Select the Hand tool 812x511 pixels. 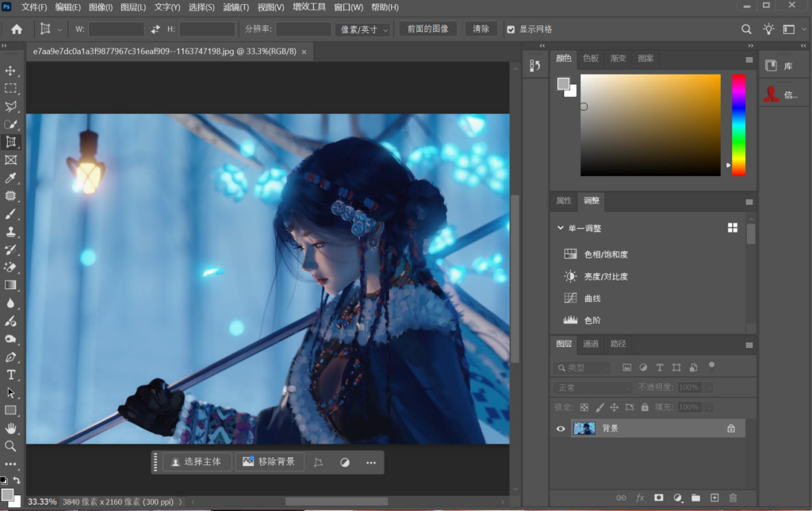10,429
